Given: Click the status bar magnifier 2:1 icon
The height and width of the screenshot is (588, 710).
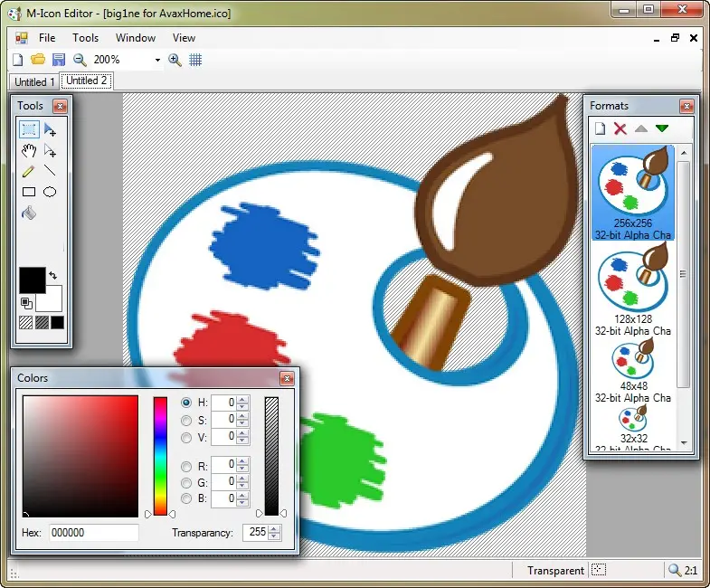Looking at the screenshot, I should (674, 570).
